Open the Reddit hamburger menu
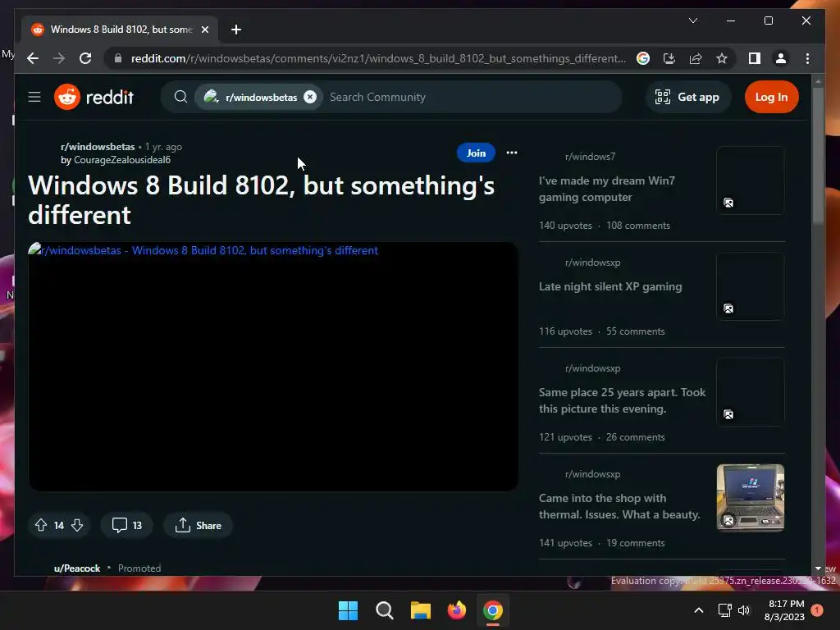The height and width of the screenshot is (630, 840). pos(34,97)
